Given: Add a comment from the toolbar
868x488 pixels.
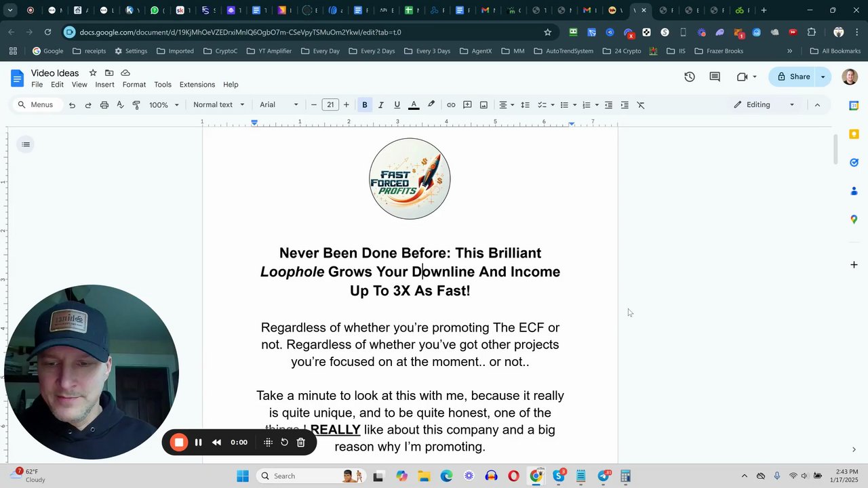Looking at the screenshot, I should 467,105.
